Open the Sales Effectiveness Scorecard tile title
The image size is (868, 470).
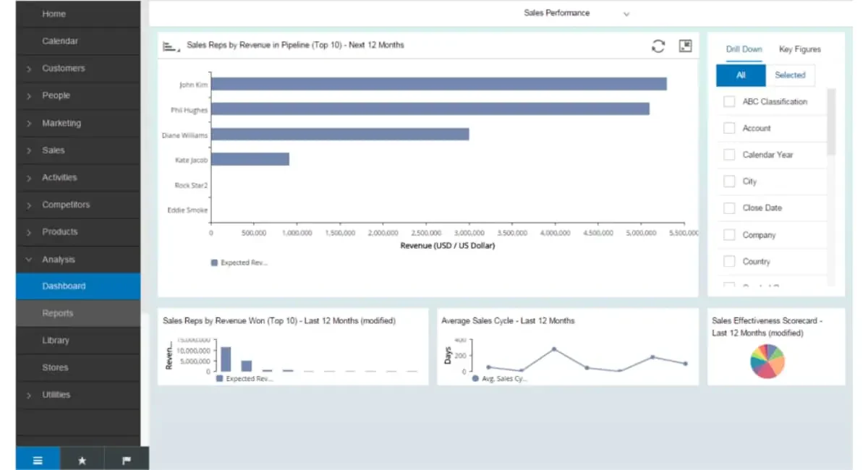(767, 327)
